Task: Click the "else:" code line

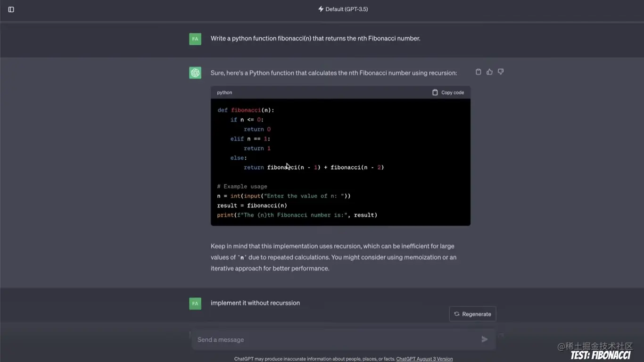Action: click(x=239, y=158)
